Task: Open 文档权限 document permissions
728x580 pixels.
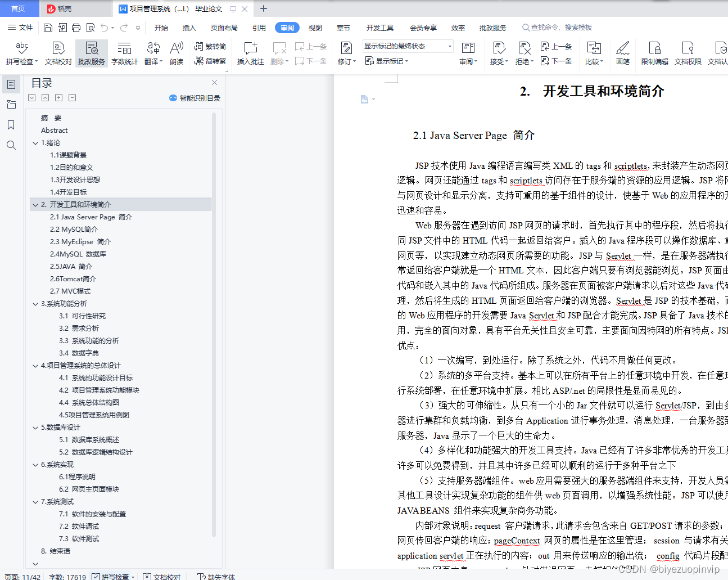Action: [687, 53]
